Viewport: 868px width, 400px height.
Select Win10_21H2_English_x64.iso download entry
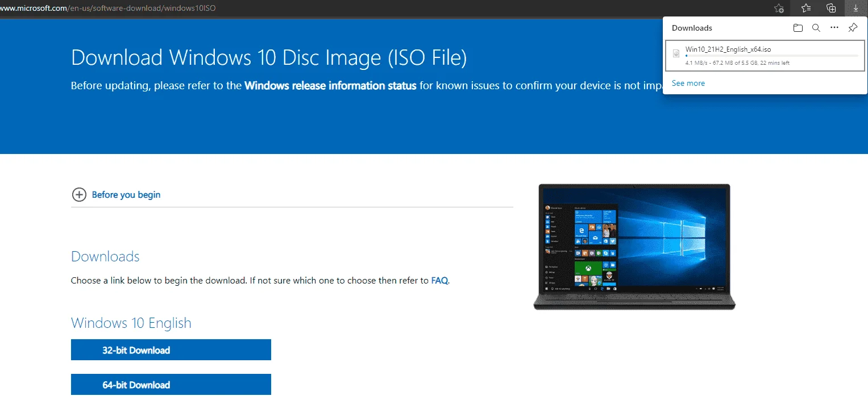pos(765,56)
